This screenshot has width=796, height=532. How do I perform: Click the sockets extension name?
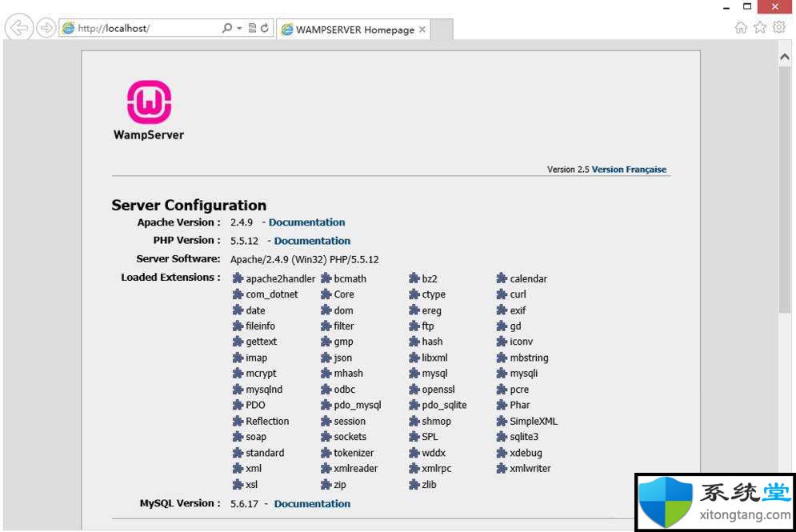click(x=350, y=437)
